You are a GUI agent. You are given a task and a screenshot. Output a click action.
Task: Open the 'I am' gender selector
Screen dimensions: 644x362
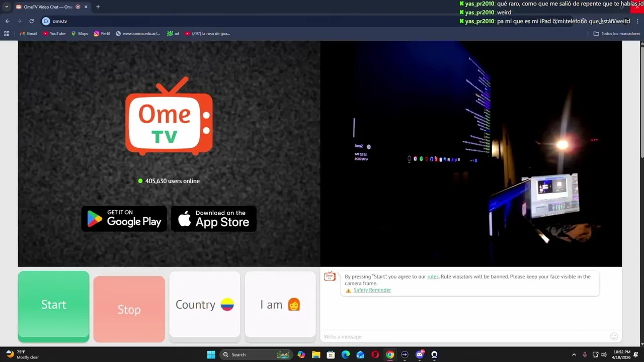(280, 305)
